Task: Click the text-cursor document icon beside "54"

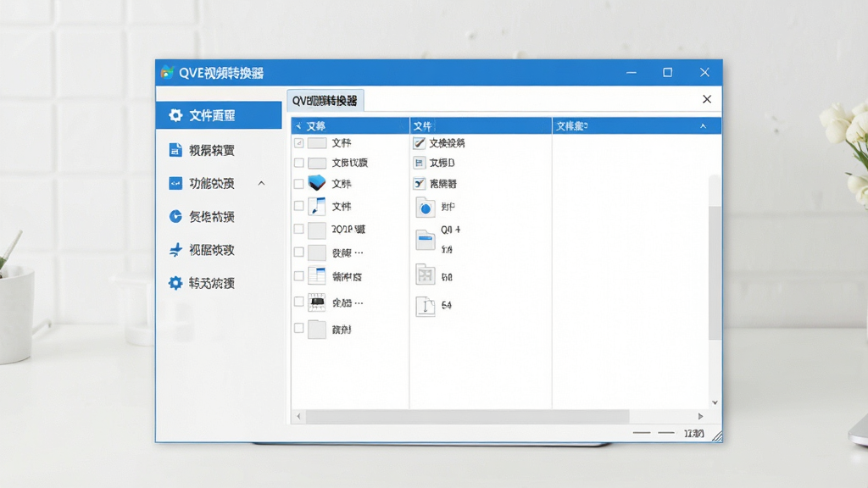Action: (x=426, y=306)
